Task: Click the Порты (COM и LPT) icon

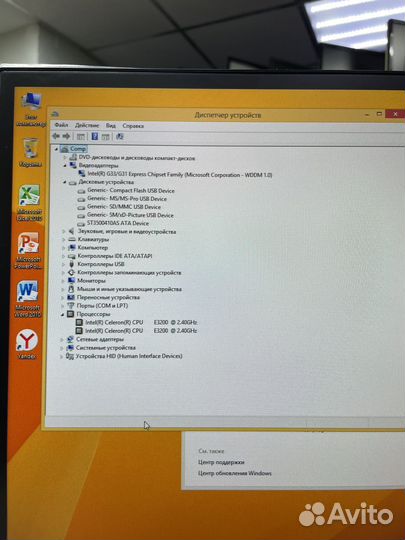Action: pyautogui.click(x=71, y=306)
